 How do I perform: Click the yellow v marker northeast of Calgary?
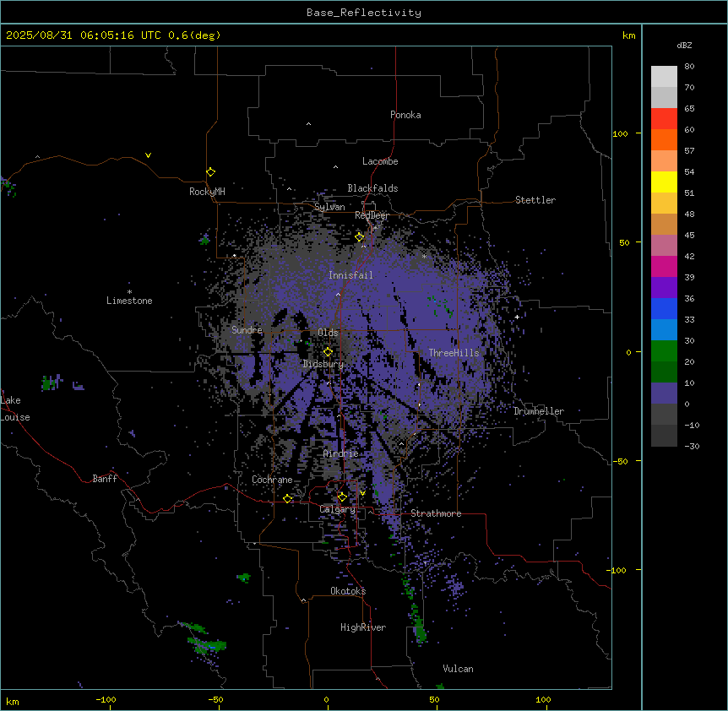(362, 493)
